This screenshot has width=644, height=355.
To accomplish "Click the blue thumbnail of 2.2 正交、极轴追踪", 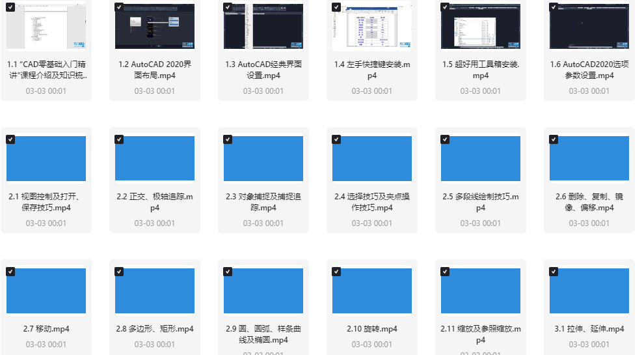I will [x=155, y=158].
